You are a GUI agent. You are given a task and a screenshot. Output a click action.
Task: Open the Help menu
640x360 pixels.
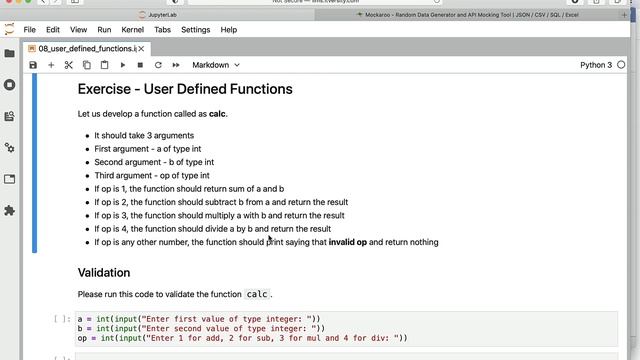tap(229, 30)
